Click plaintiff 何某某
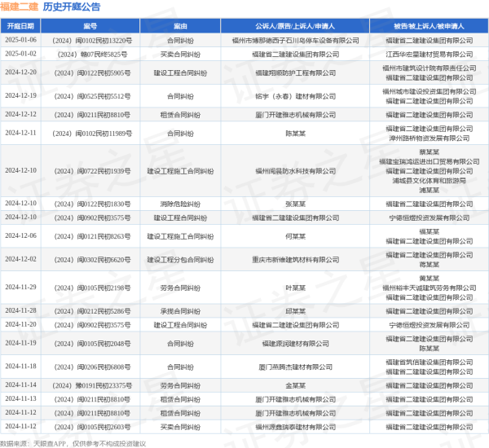The width and height of the screenshot is (489, 448). pyautogui.click(x=295, y=237)
